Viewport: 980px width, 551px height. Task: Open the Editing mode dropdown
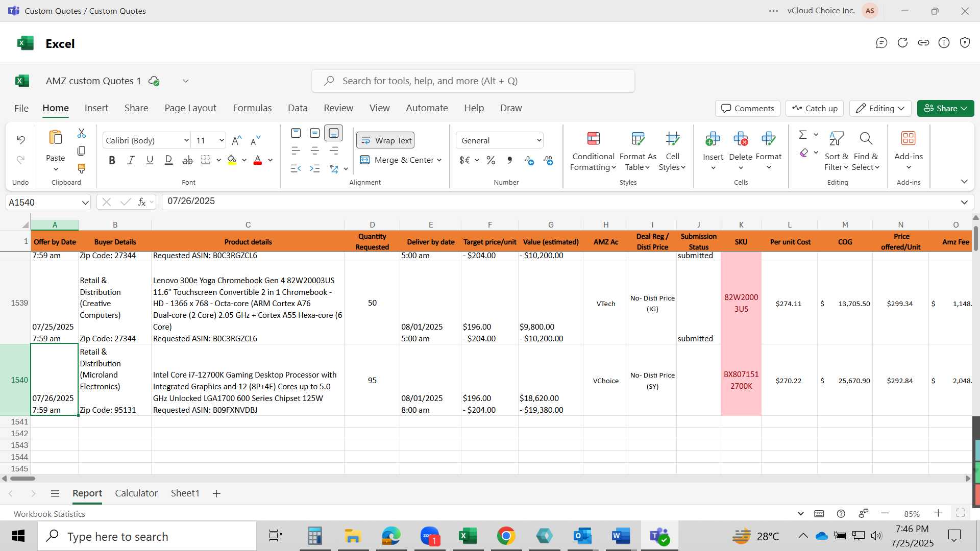click(x=880, y=108)
